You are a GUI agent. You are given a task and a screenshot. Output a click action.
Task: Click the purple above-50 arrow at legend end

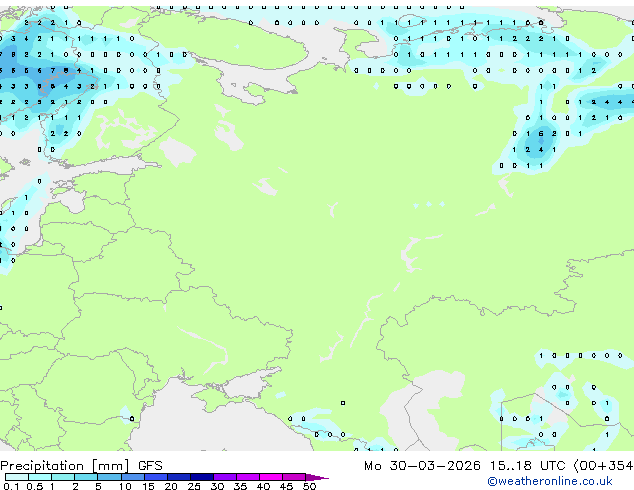click(317, 477)
